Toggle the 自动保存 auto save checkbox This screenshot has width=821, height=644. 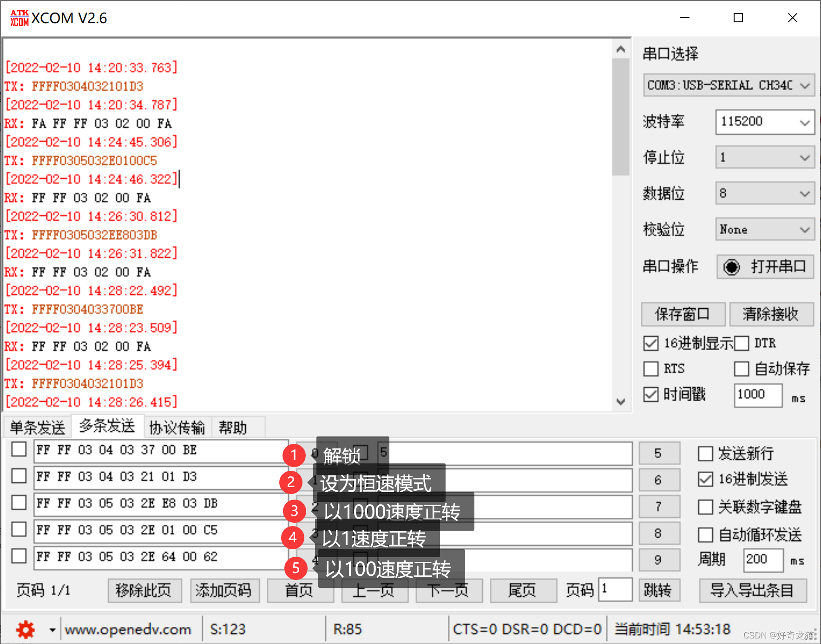(x=742, y=369)
